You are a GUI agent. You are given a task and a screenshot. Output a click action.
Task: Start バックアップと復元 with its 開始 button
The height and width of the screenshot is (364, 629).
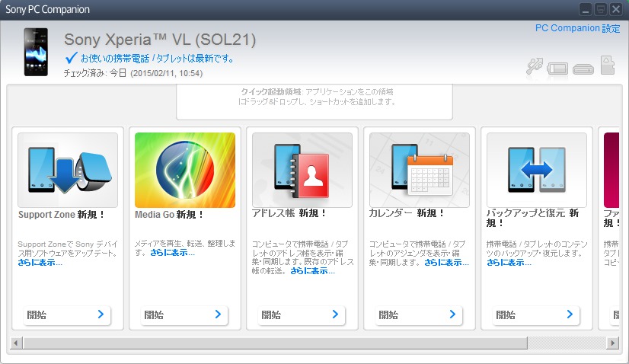click(x=535, y=315)
